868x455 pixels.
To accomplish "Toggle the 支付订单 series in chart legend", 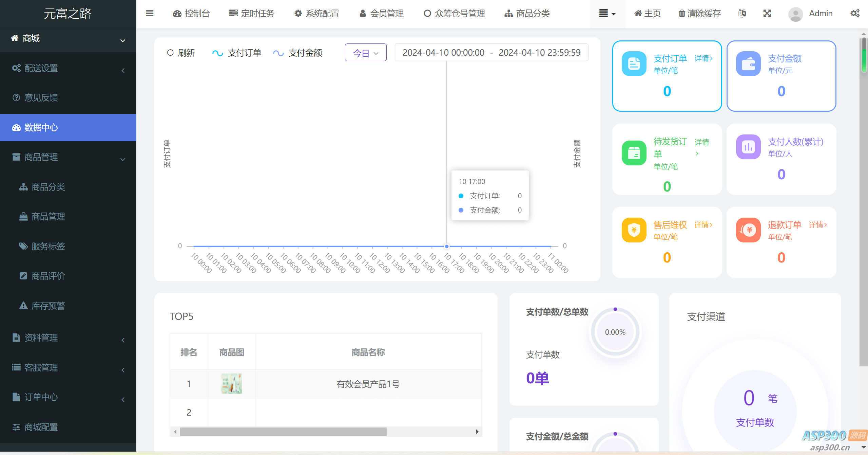I will (x=237, y=53).
